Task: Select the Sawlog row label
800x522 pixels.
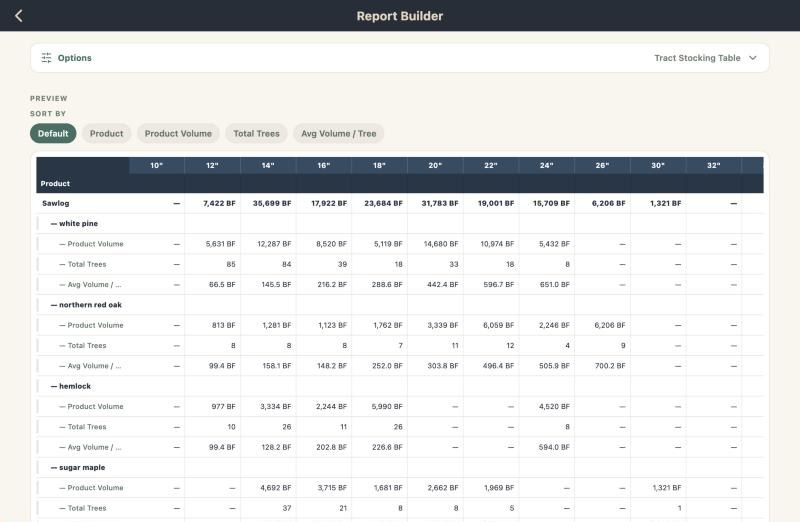Action: (x=56, y=203)
